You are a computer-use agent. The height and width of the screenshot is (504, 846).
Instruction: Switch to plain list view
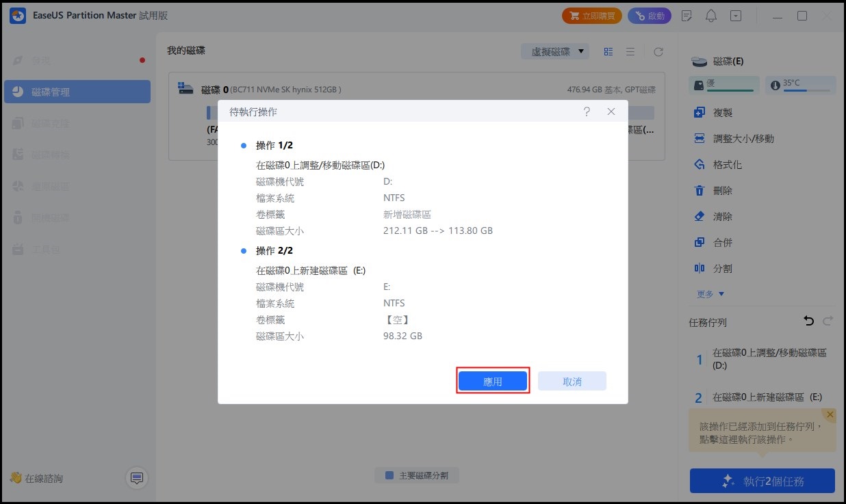pos(630,52)
